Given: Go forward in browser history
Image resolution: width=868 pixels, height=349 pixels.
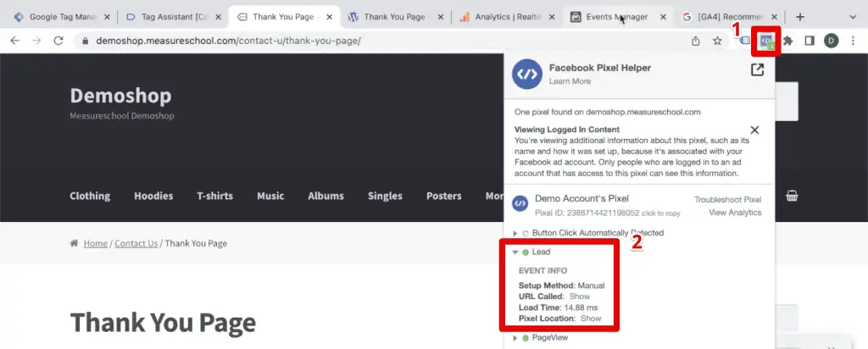Looking at the screenshot, I should (x=36, y=41).
